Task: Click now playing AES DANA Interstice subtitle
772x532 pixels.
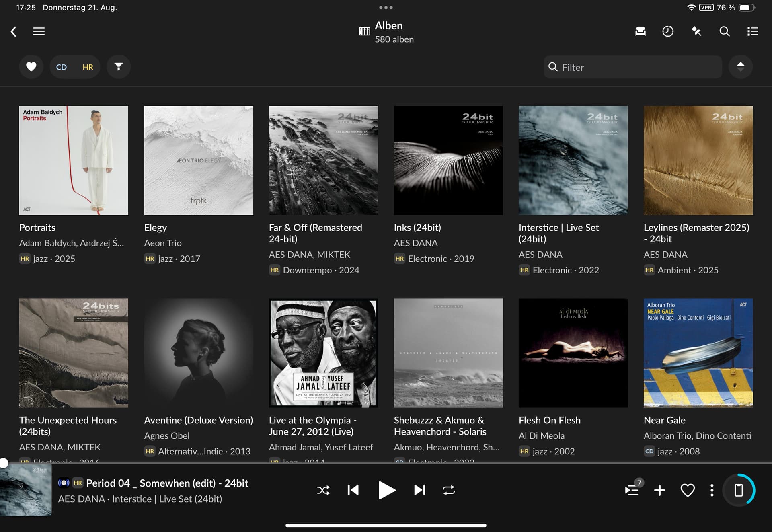Action: [x=140, y=499]
